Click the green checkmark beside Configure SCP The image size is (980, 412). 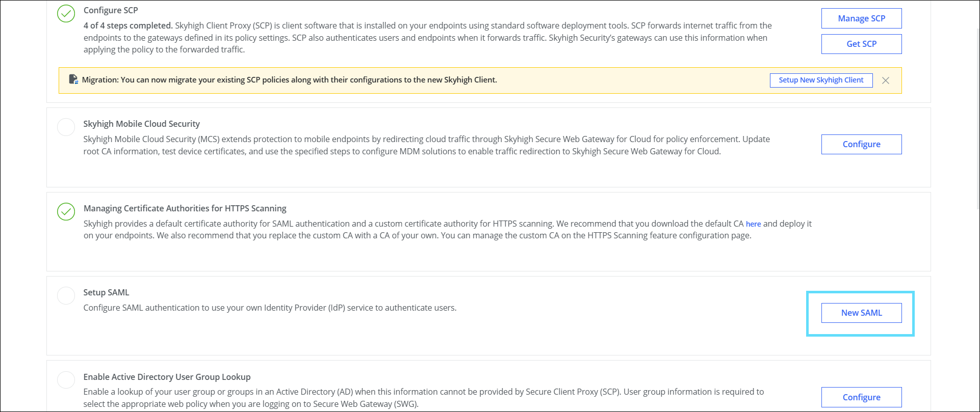click(66, 14)
